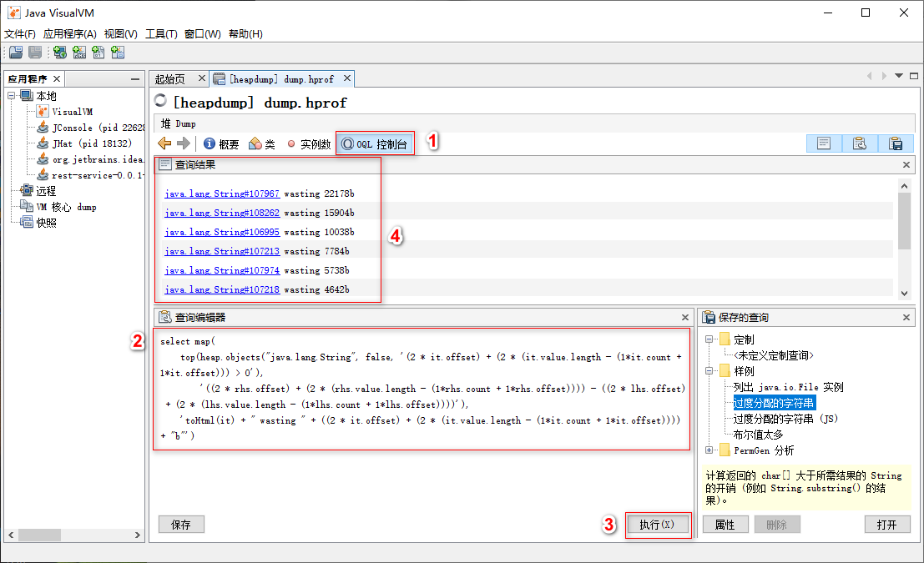Click the Add Application Snapshot toolbar icon
Screen dimensions: 924x563
(118, 53)
